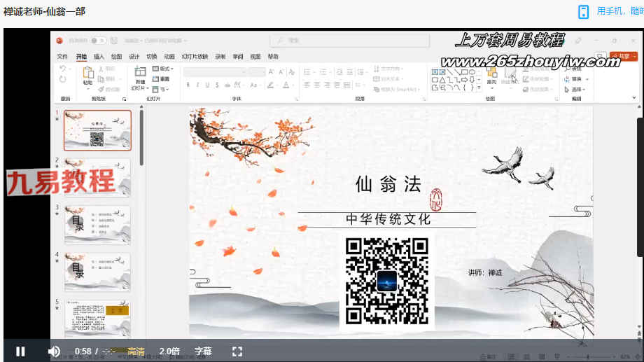Expand the shapes gallery More arrow

479,88
